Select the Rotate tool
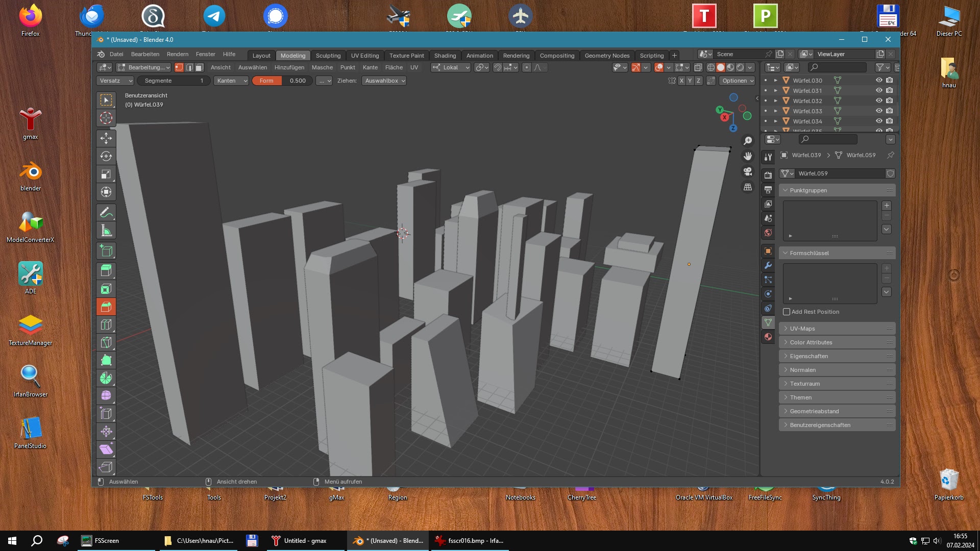980x551 pixels. [x=106, y=156]
